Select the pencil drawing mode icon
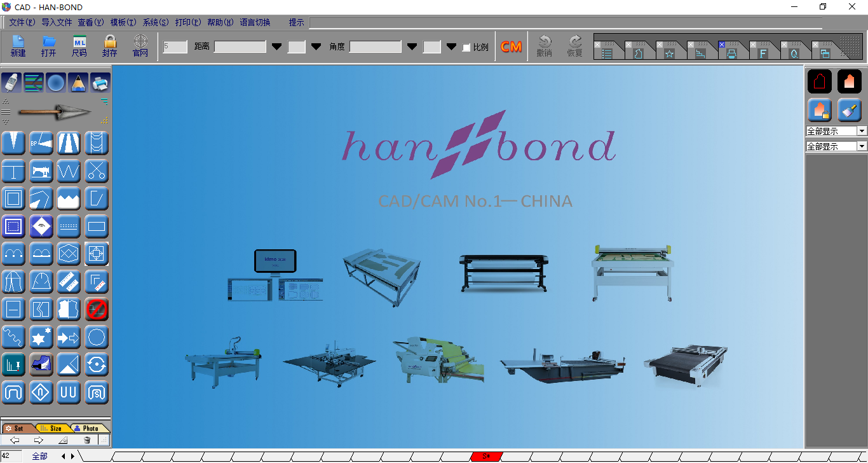 pyautogui.click(x=78, y=83)
